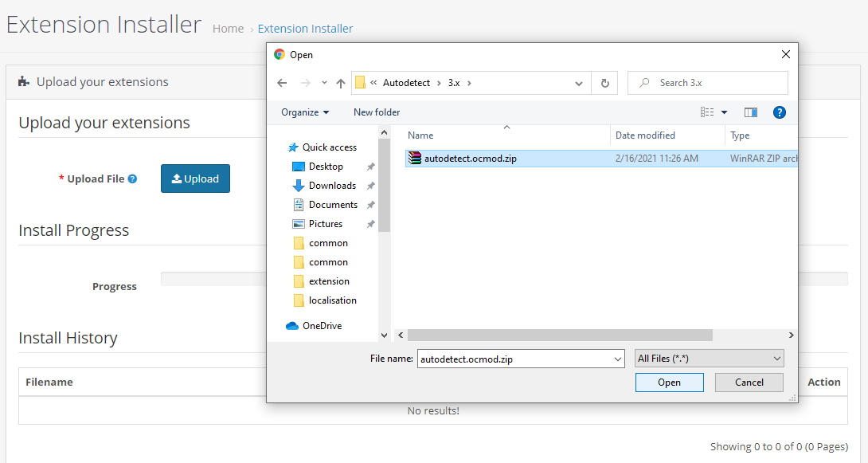Click the File name input field
This screenshot has height=463, width=868.
[514, 359]
